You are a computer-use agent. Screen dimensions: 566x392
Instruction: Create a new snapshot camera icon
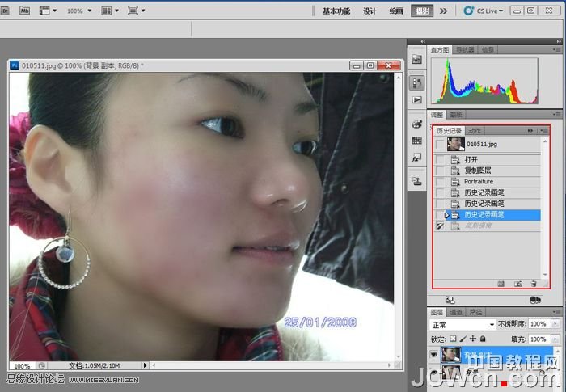pos(518,284)
